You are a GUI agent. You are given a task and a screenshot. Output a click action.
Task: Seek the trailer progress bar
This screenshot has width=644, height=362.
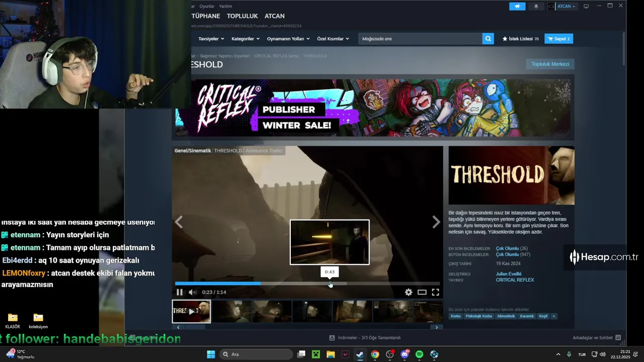pos(307,284)
